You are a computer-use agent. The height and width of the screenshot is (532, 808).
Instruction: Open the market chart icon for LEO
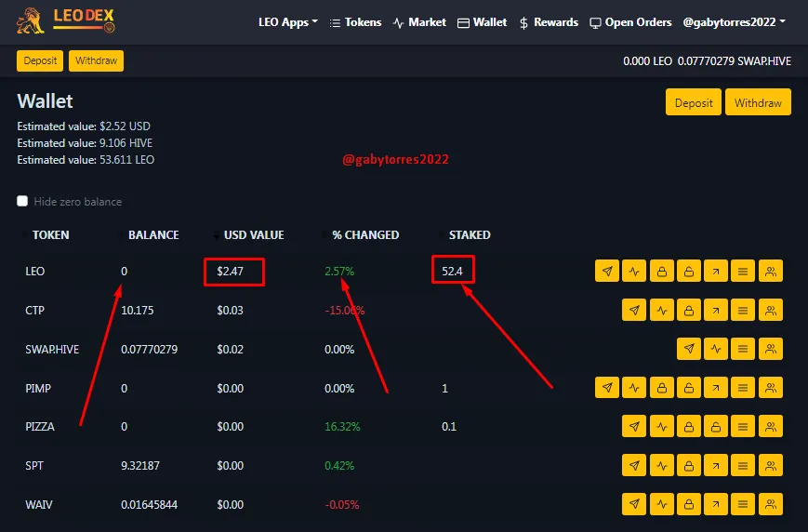coord(634,272)
